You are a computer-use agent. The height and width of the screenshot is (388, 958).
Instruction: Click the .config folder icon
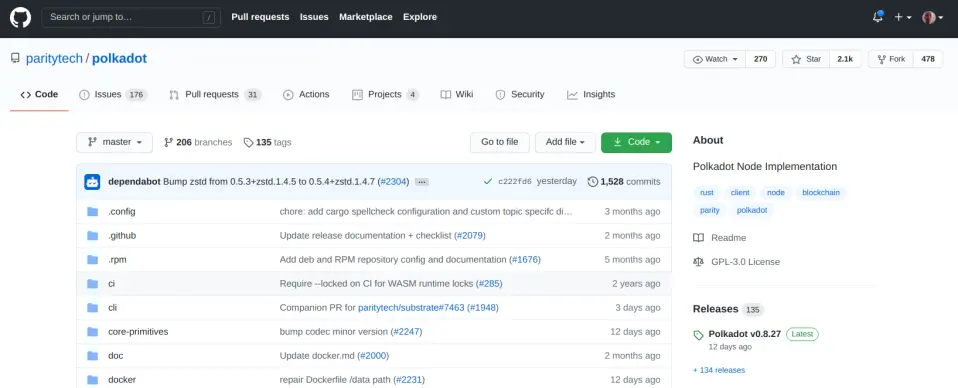coord(92,211)
